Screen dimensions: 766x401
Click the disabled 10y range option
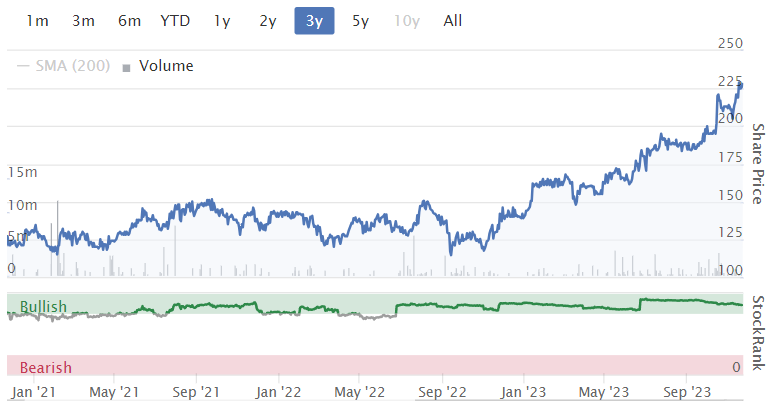[407, 21]
